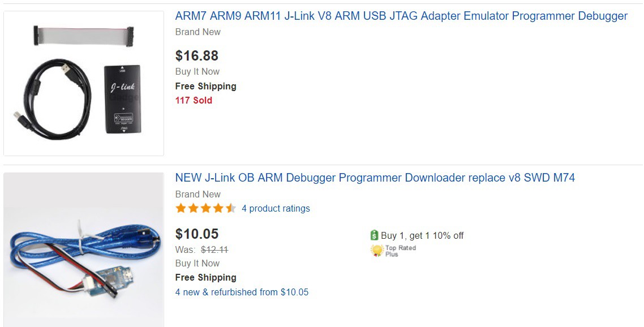644x327 pixels.
Task: Click Free Shipping under the $16.88 listing
Action: coord(206,86)
